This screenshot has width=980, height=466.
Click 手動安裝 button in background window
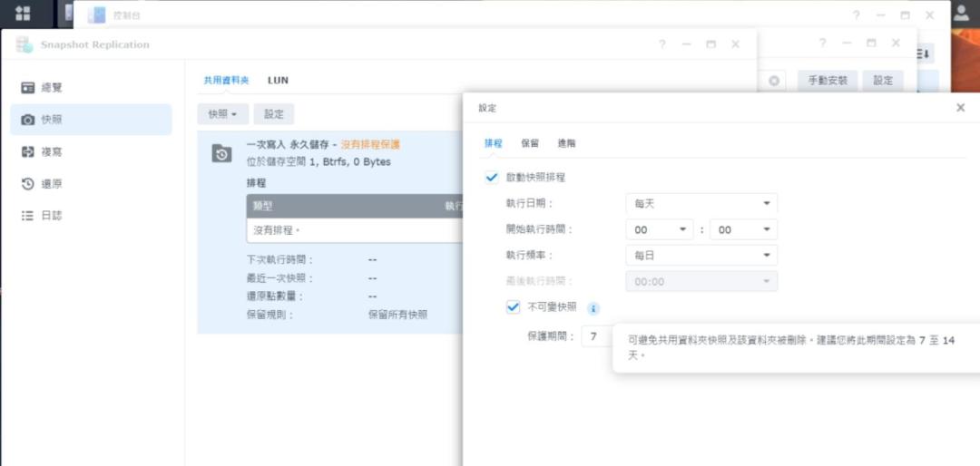pos(828,82)
